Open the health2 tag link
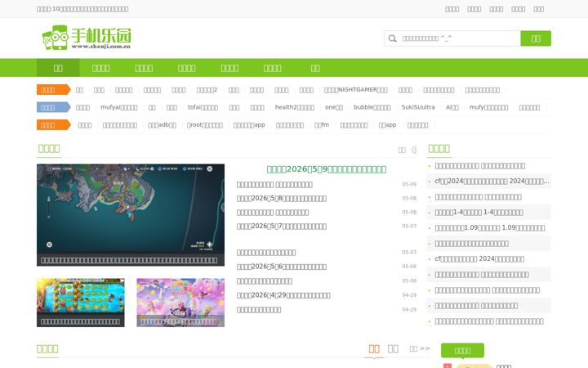This screenshot has height=368, width=588. (294, 107)
